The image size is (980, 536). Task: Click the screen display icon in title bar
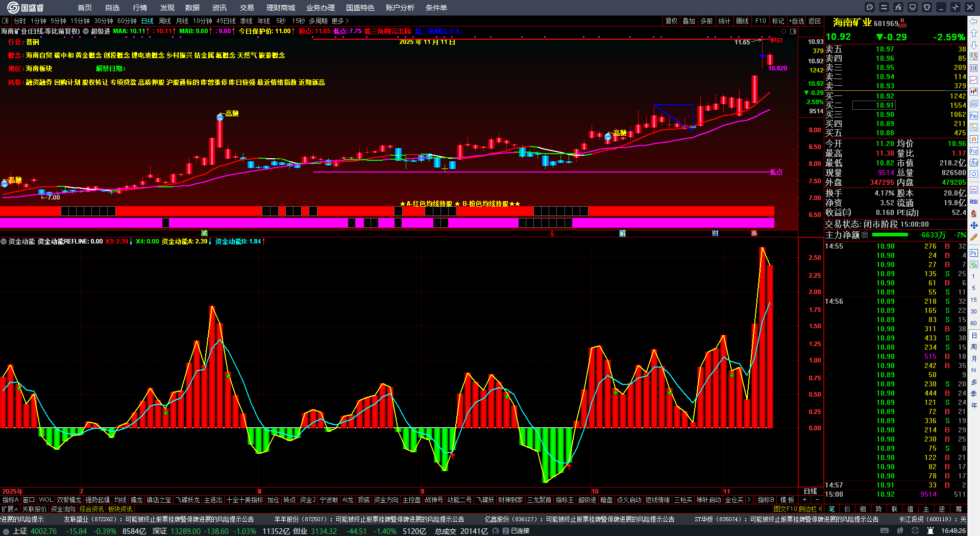[x=912, y=7]
